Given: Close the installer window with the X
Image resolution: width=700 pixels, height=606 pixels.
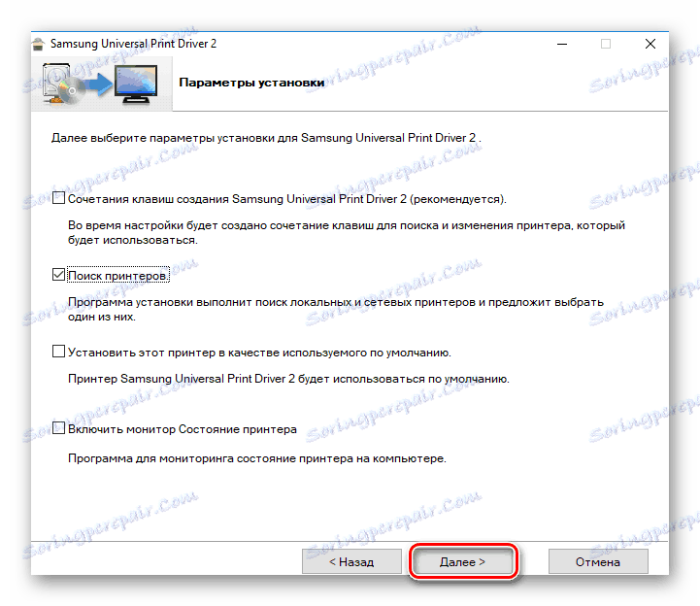Looking at the screenshot, I should (650, 44).
